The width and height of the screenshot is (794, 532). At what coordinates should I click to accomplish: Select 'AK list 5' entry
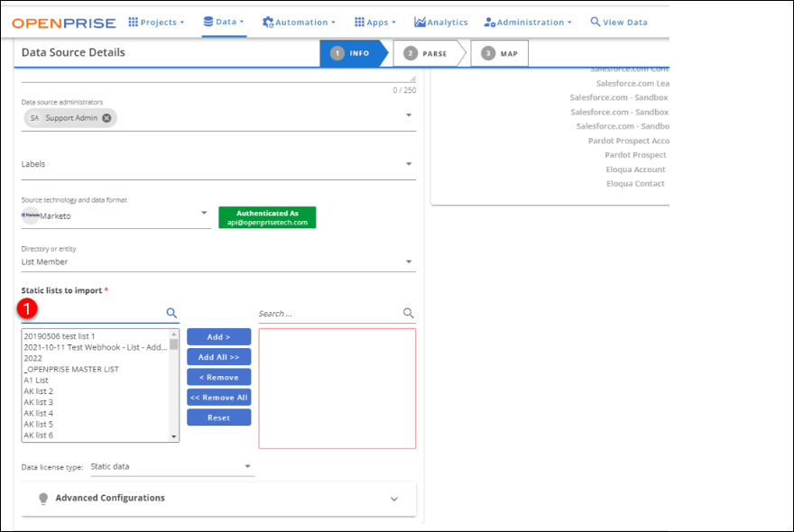tap(39, 424)
